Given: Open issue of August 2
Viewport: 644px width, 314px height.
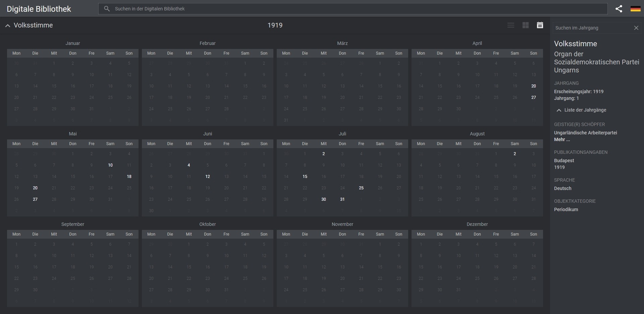Looking at the screenshot, I should pyautogui.click(x=515, y=154).
